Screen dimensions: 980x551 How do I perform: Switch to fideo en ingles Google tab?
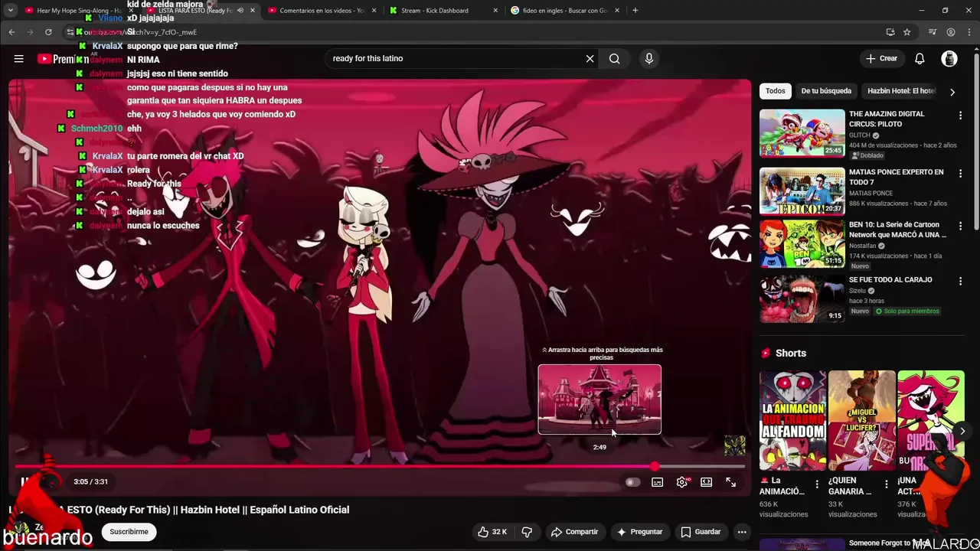[x=565, y=11]
